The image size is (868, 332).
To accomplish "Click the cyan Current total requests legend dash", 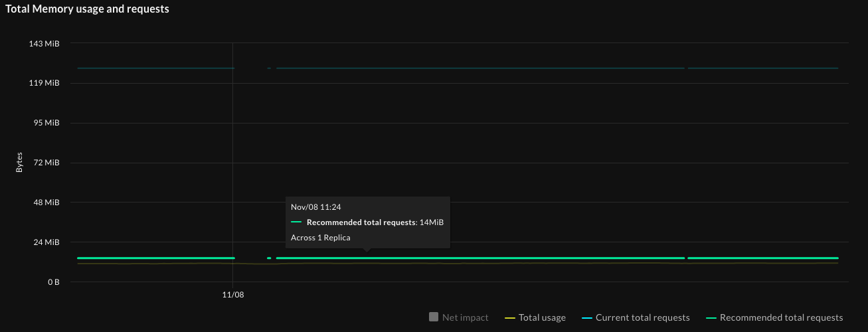I will [586, 318].
